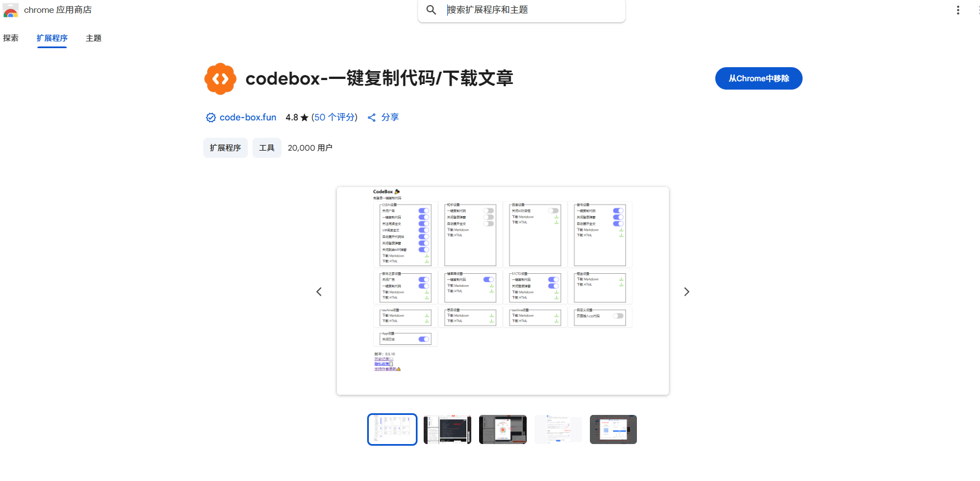Select the gray thumbnail with white dialog

[x=613, y=429]
